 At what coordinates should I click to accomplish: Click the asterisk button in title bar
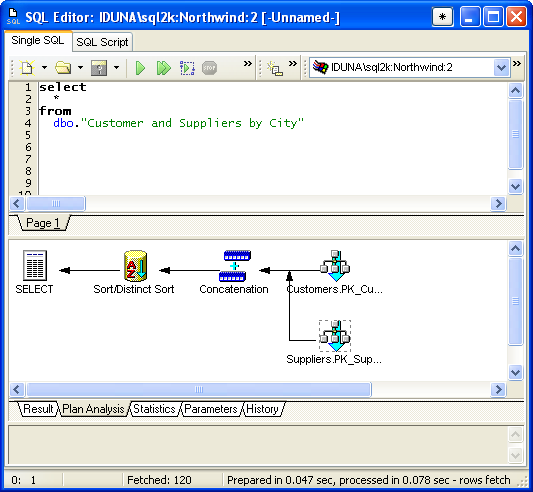click(442, 17)
